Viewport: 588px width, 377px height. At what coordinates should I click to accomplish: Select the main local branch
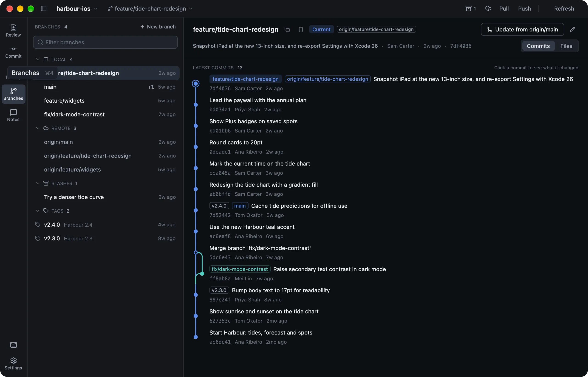(106, 87)
